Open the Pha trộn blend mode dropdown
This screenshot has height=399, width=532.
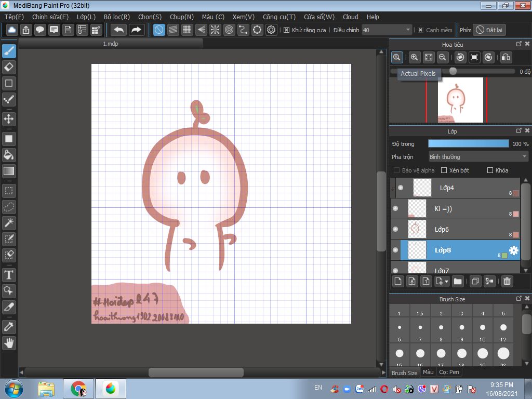click(478, 156)
